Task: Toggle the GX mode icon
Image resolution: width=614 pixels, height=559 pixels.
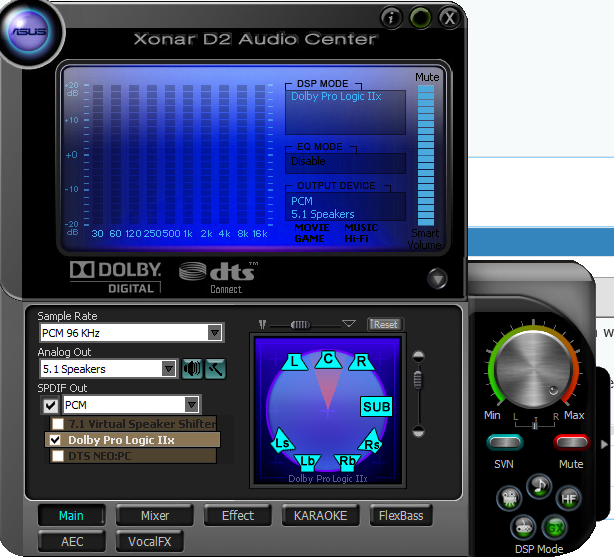Action: tap(554, 527)
